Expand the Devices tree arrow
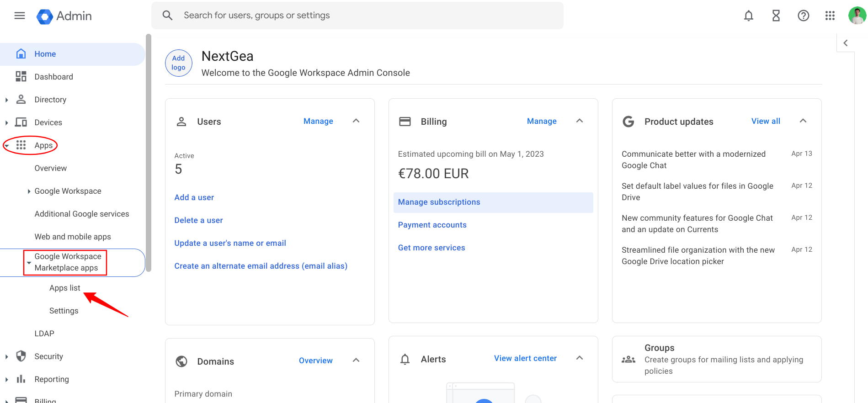Screen dimensions: 868x403 [x=6, y=122]
